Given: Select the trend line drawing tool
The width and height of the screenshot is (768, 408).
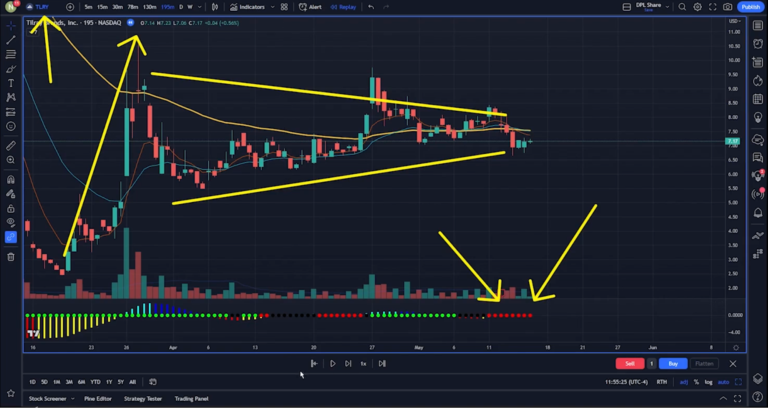Looking at the screenshot, I should click(x=11, y=40).
